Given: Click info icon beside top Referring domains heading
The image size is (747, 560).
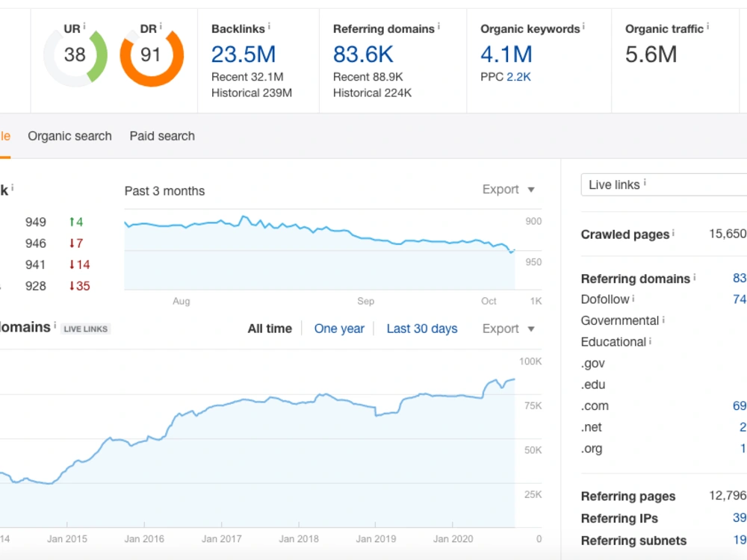Looking at the screenshot, I should [x=438, y=26].
